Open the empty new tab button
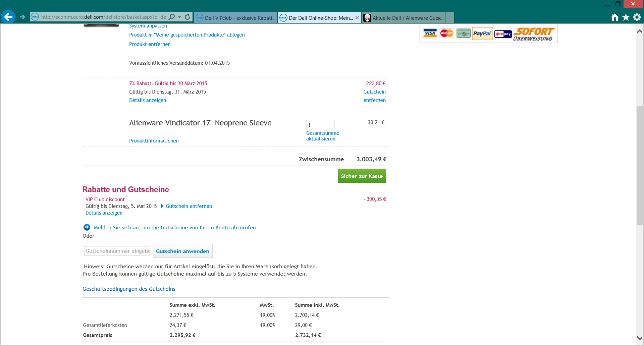644x346 pixels. (450, 18)
